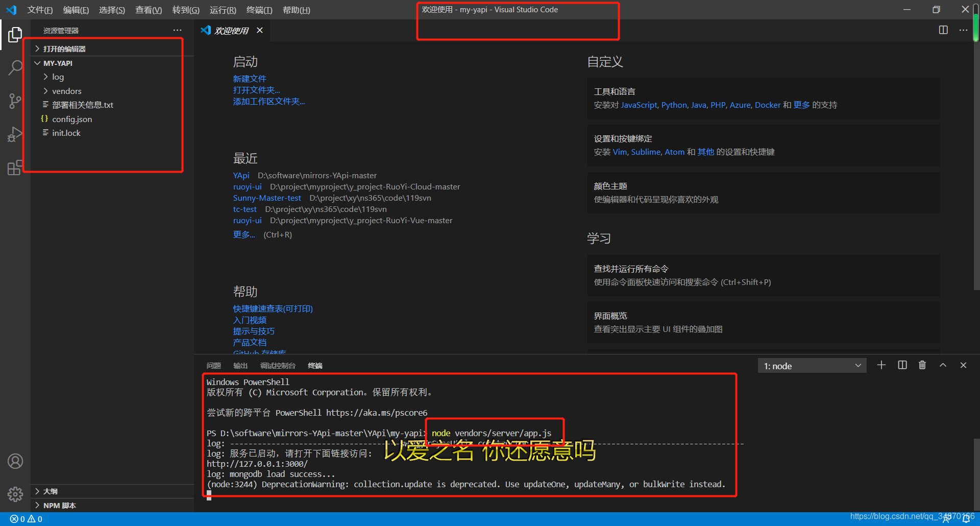Open the Accounts icon in activity bar
Viewport: 980px width, 526px height.
15,462
